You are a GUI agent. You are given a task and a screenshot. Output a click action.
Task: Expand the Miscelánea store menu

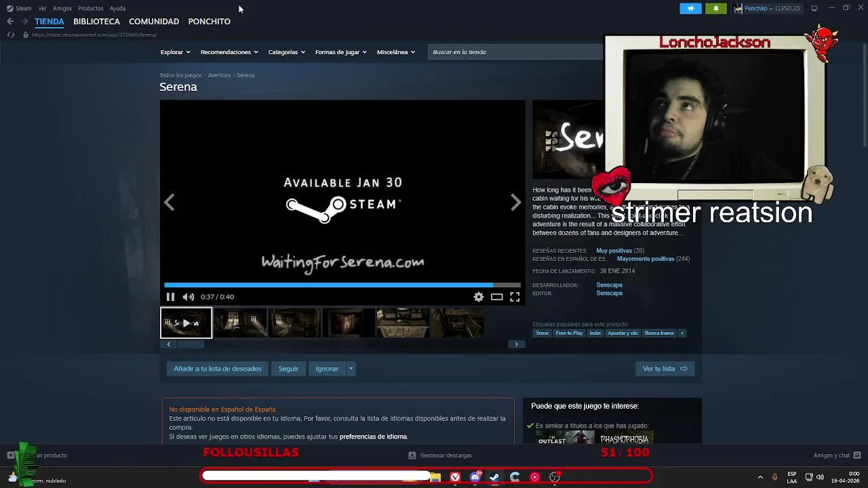[395, 52]
